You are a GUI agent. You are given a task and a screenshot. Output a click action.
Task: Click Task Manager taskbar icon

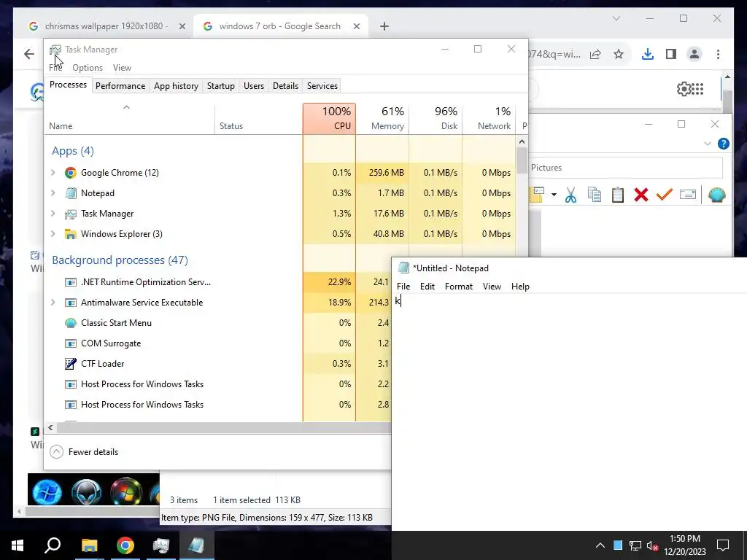pyautogui.click(x=161, y=545)
